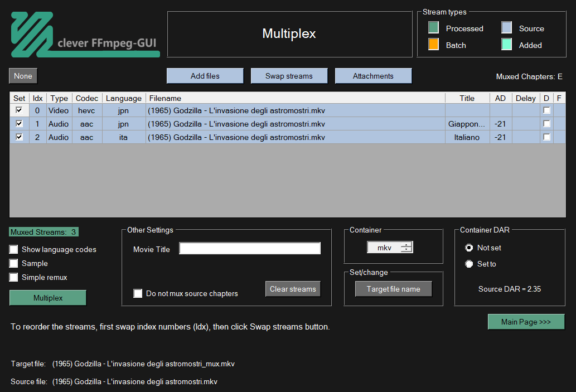The width and height of the screenshot is (576, 392).
Task: Click into the Movie Title field
Action: pos(249,249)
